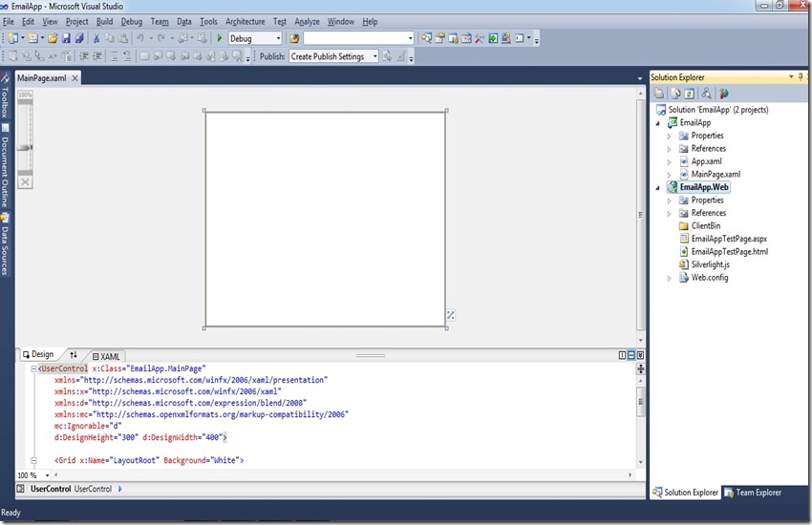Click the fit-all icon below the zoom slider
812x525 pixels.
tap(25, 182)
